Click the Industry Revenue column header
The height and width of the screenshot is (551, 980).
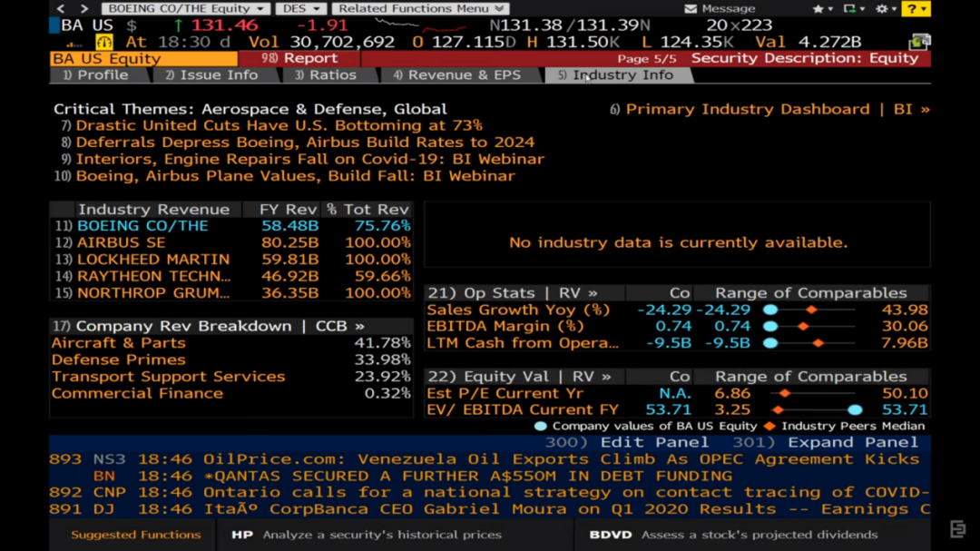click(x=153, y=210)
